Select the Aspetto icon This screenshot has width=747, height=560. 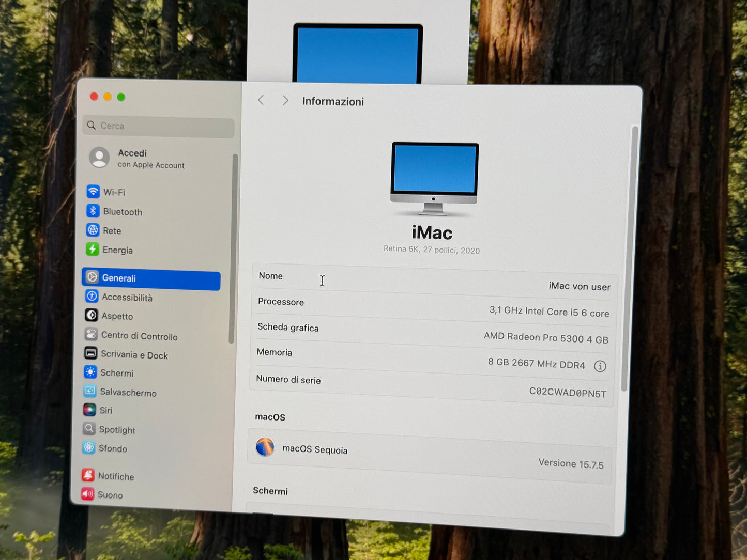point(92,315)
